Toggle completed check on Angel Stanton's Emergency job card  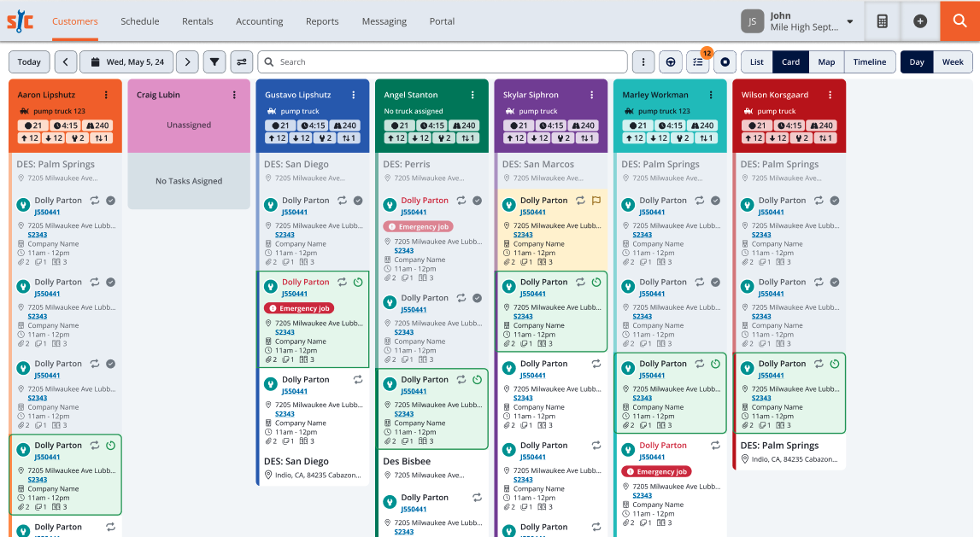(477, 201)
